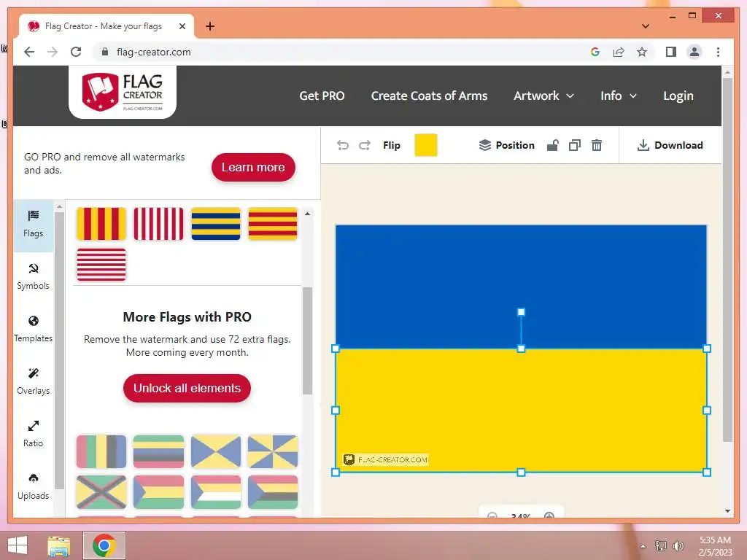Open a new browser tab

tap(210, 26)
